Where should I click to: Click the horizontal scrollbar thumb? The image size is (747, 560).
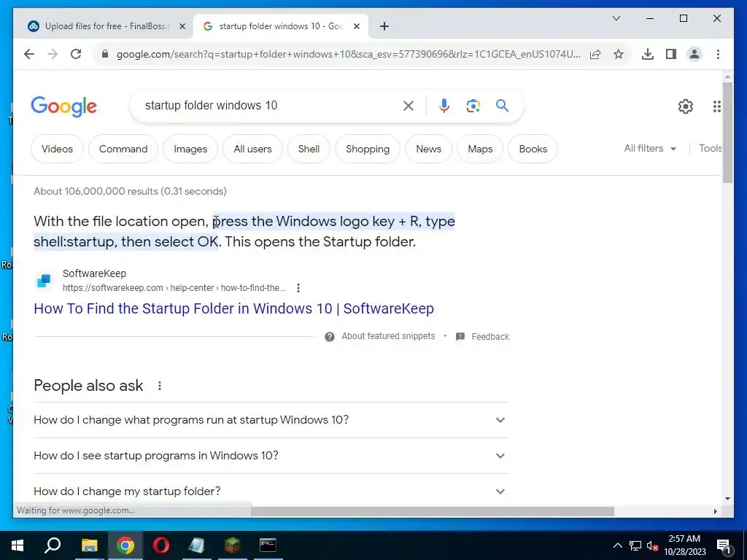[x=433, y=511]
